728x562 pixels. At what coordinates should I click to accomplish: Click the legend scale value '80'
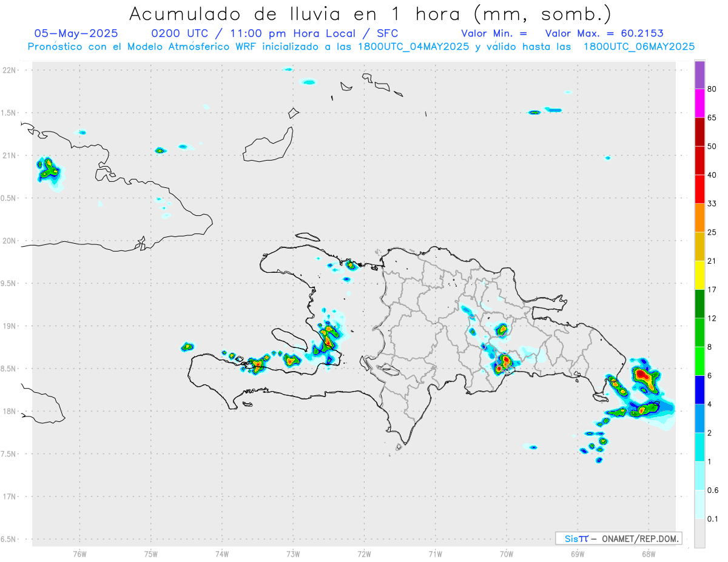[712, 90]
